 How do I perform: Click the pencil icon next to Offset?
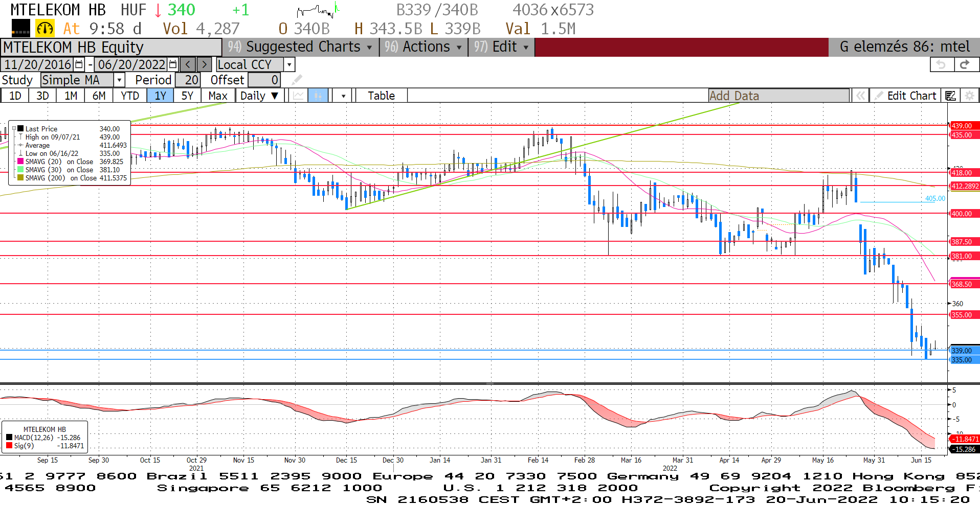click(297, 80)
